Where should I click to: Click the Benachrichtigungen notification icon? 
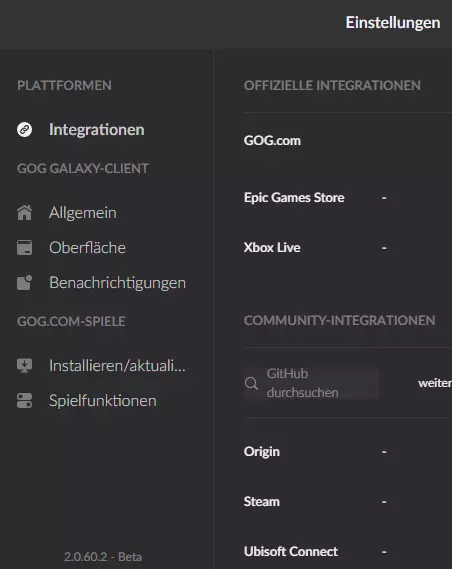(24, 283)
